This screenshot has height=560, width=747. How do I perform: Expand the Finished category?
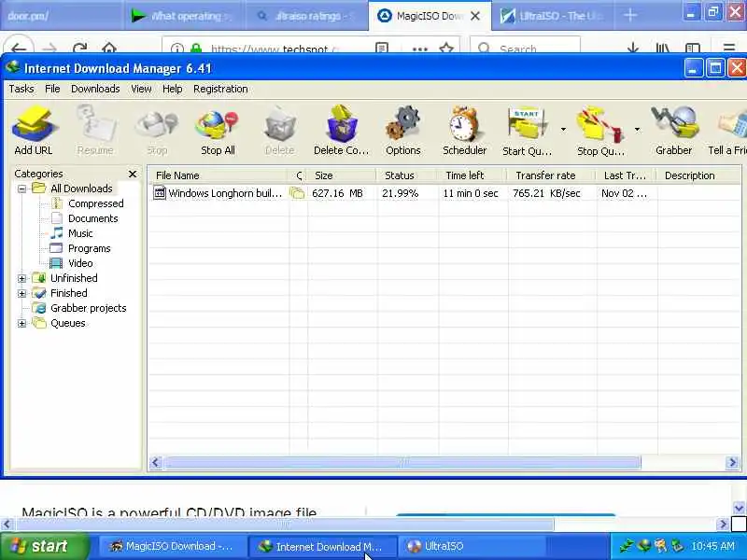click(x=21, y=293)
